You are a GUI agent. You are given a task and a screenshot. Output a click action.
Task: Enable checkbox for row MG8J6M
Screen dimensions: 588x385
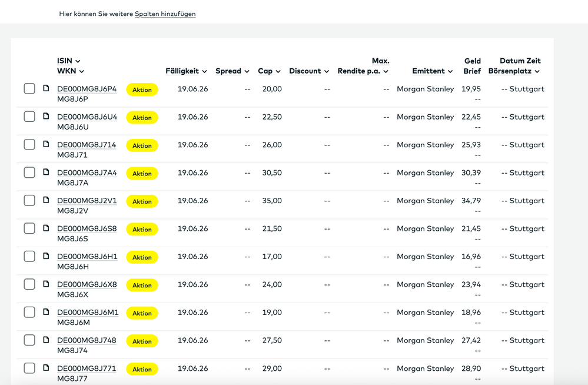[29, 312]
